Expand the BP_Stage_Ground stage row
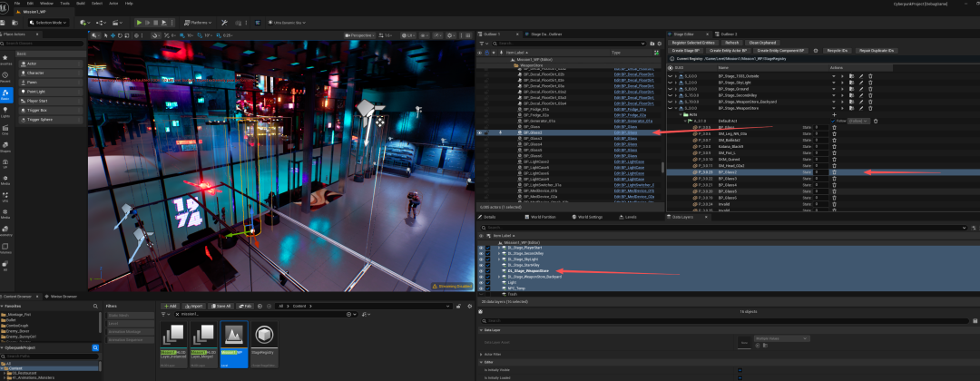 click(x=676, y=89)
